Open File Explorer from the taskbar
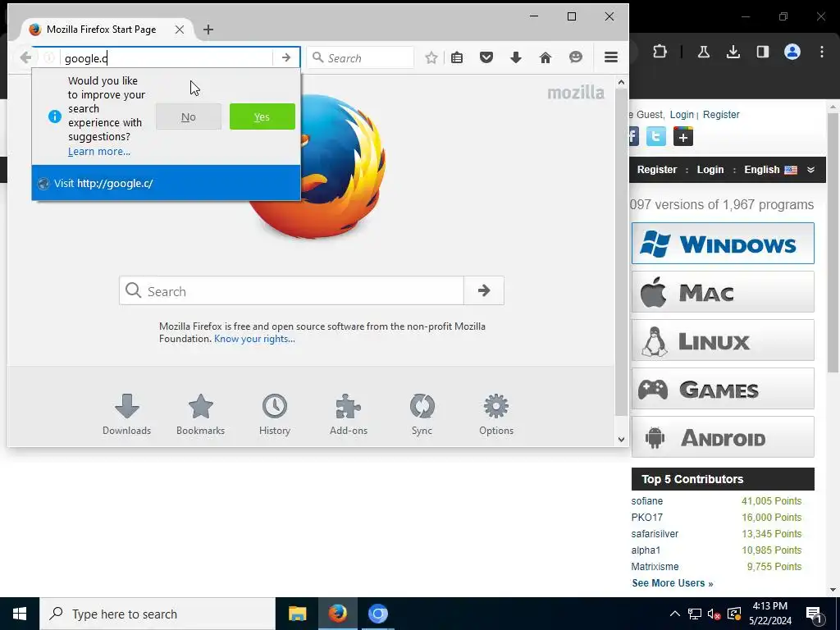Image resolution: width=840 pixels, height=630 pixels. tap(297, 614)
